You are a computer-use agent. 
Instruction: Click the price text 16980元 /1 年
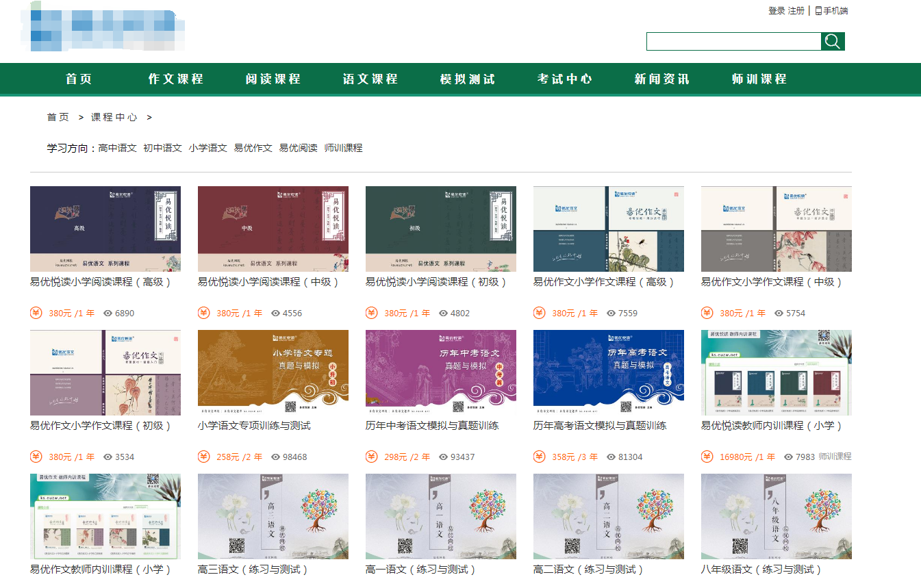pos(747,457)
